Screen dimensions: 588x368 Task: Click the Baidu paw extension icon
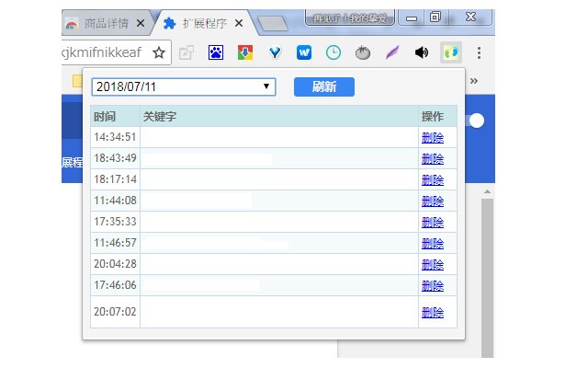[216, 53]
